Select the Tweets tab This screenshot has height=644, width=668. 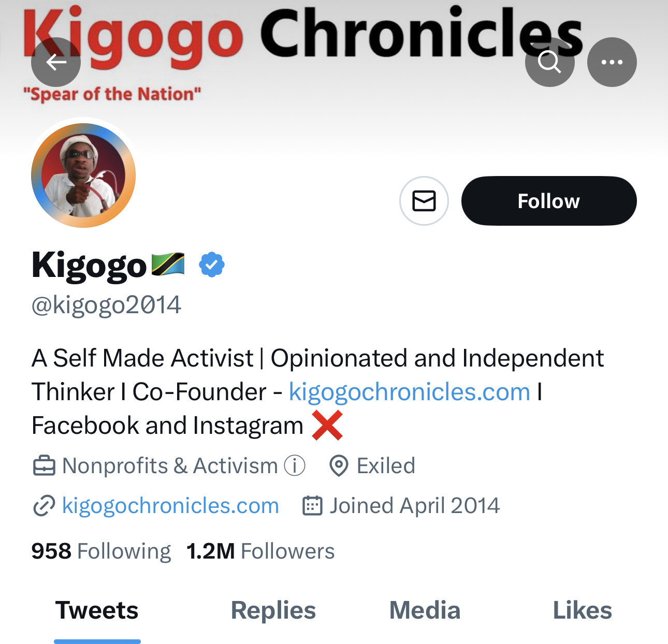click(x=97, y=610)
